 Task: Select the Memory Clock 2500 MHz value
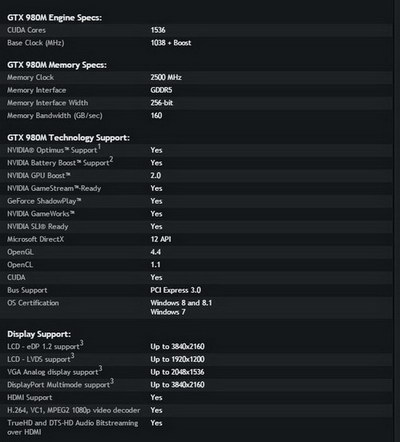[x=166, y=77]
